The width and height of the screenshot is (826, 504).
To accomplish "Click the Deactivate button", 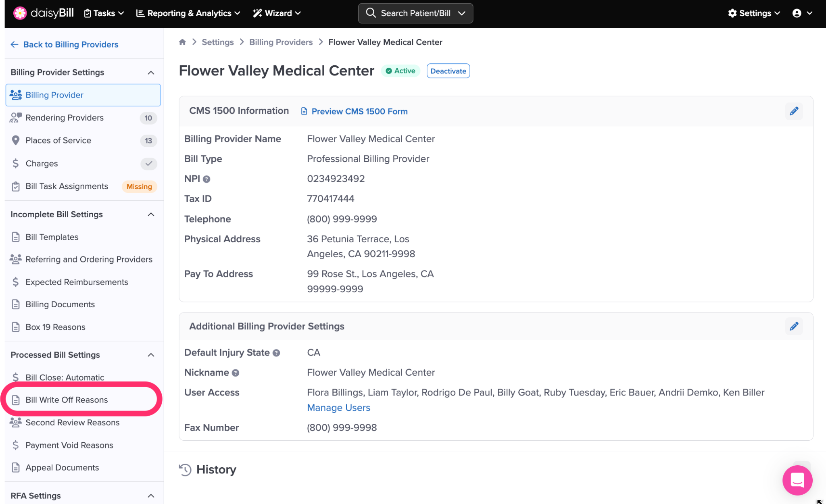I will pos(448,71).
